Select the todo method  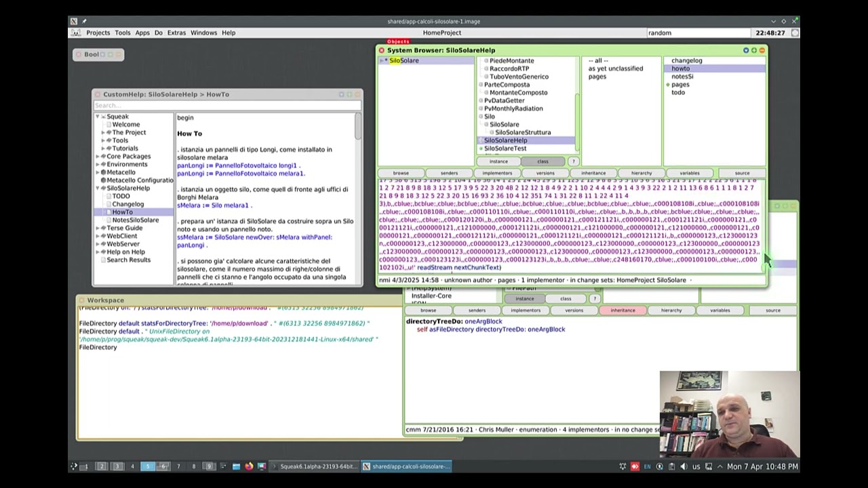pyautogui.click(x=678, y=92)
